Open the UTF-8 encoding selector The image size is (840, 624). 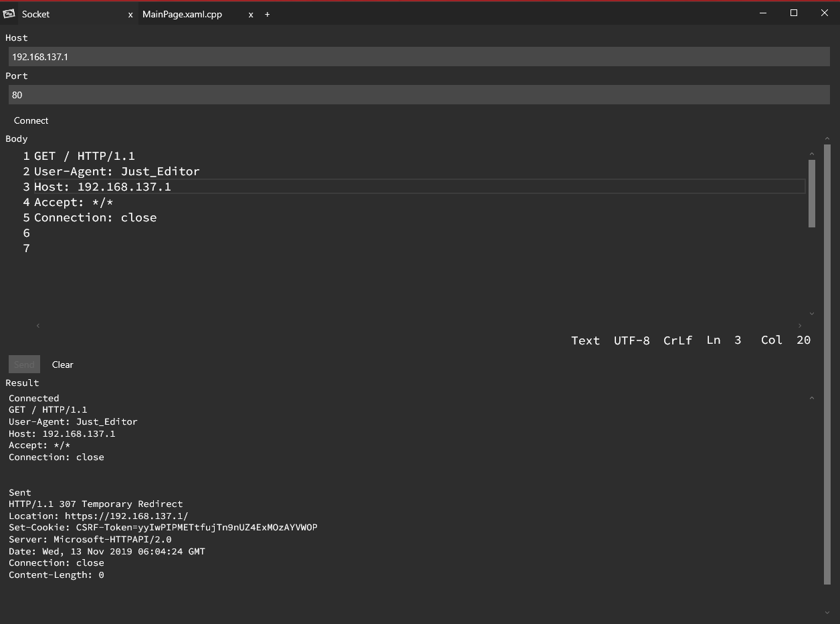pyautogui.click(x=632, y=340)
